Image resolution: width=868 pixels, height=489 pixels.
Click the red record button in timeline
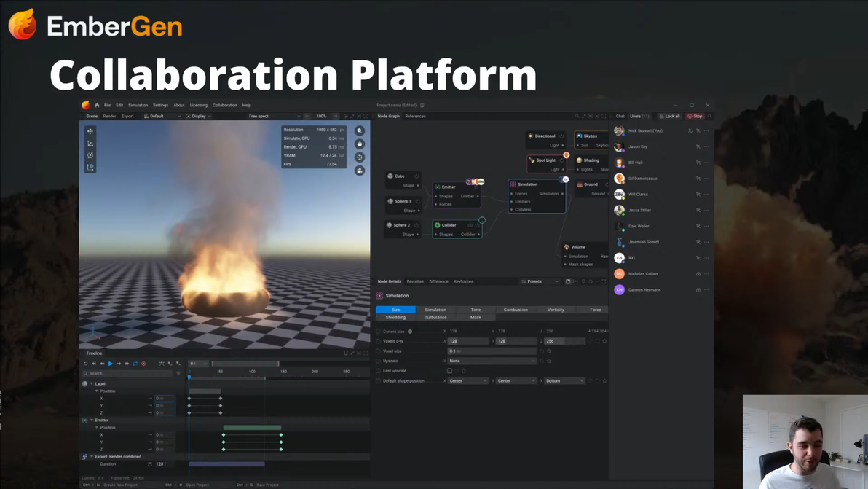tap(143, 364)
